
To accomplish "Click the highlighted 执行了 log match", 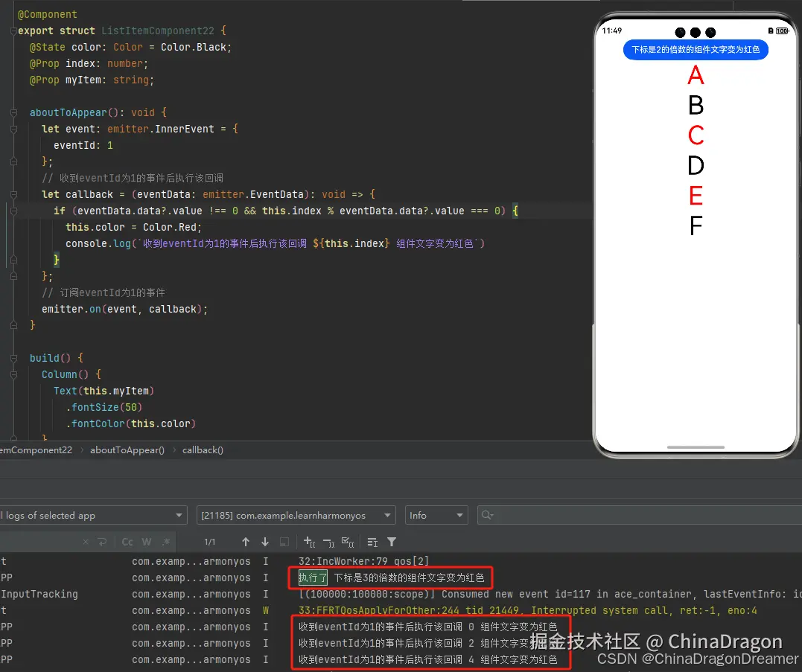I will (313, 577).
